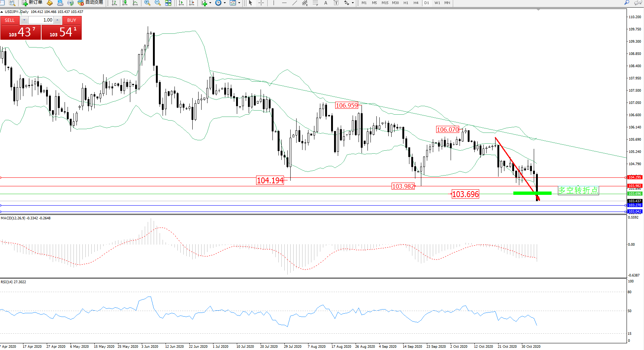
Task: Zoom out of the chart
Action: tap(158, 3)
